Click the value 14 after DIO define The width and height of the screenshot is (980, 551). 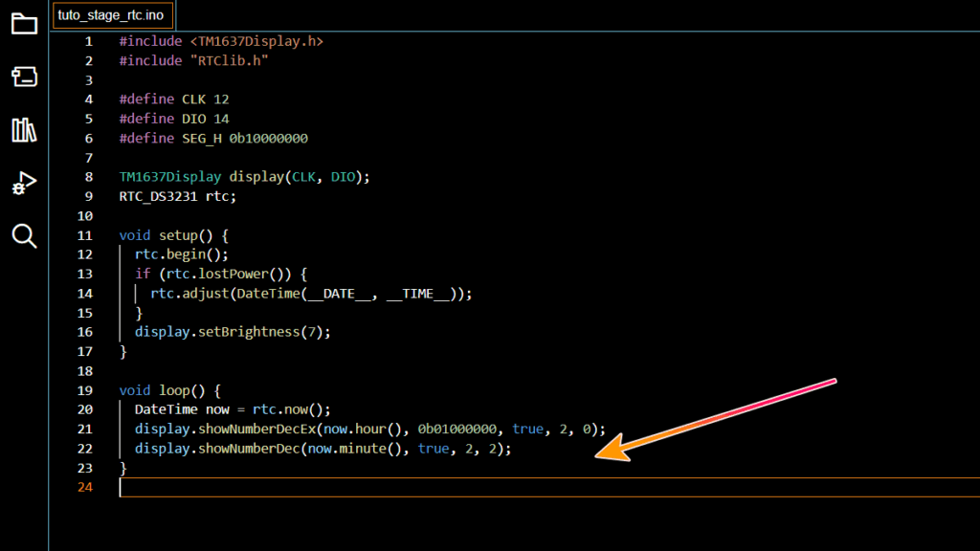point(221,119)
